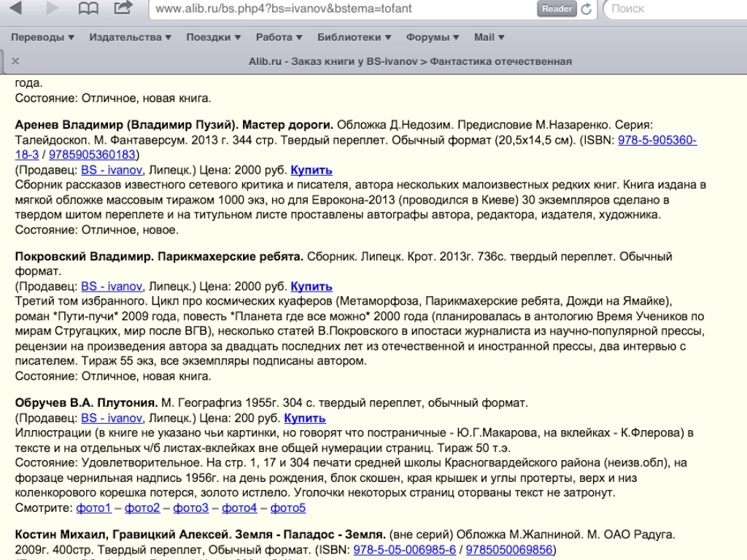
Task: Open the Mail bookmarks menu
Action: tap(489, 37)
